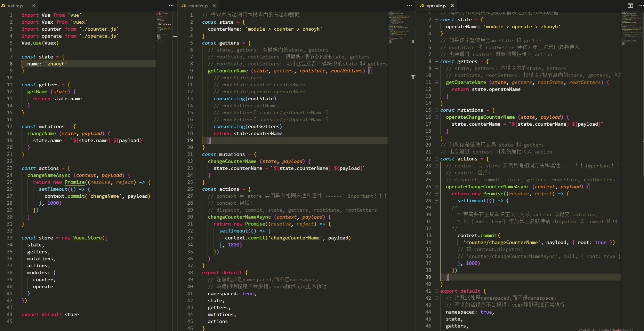Switch to the index.js tab
Screen dimensions: 644x331
pos(19,6)
